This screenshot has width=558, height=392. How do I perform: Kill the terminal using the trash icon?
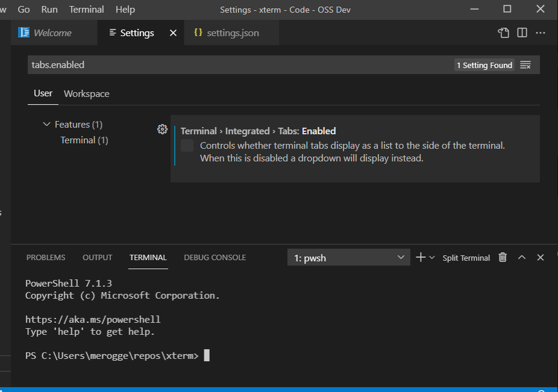click(x=503, y=257)
